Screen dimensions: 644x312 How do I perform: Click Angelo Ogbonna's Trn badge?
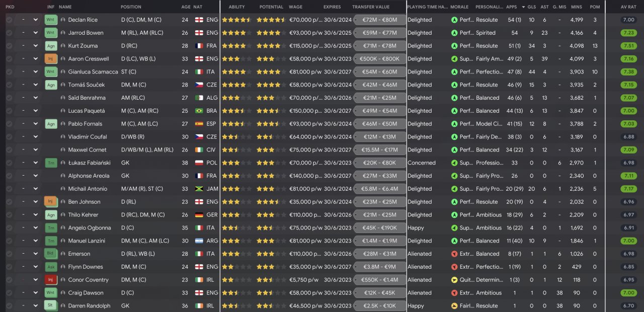(x=51, y=228)
